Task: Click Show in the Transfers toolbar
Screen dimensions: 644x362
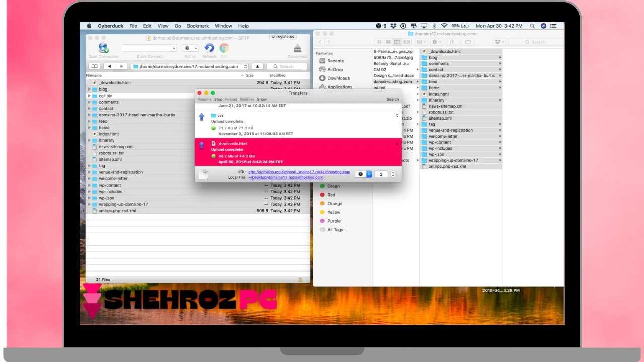Action: coord(262,99)
